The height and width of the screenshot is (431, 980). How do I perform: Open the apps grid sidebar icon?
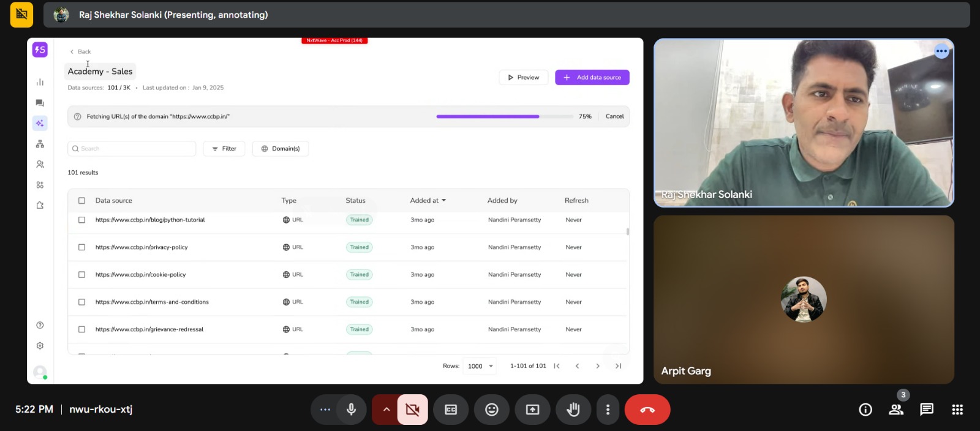[40, 185]
